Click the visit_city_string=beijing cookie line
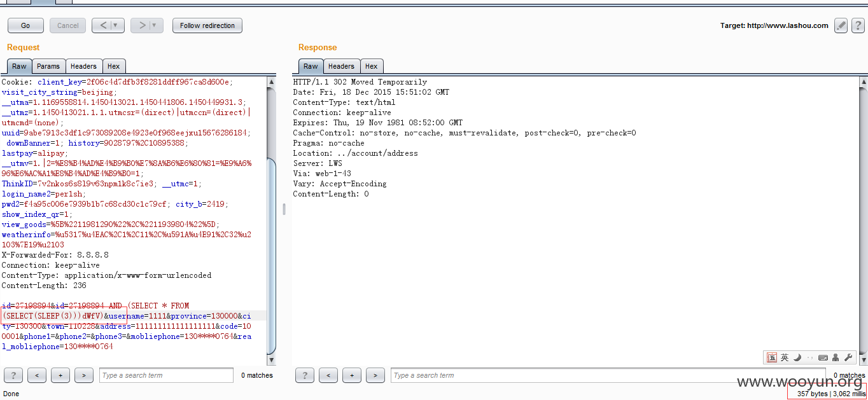The height and width of the screenshot is (400, 868). click(59, 92)
